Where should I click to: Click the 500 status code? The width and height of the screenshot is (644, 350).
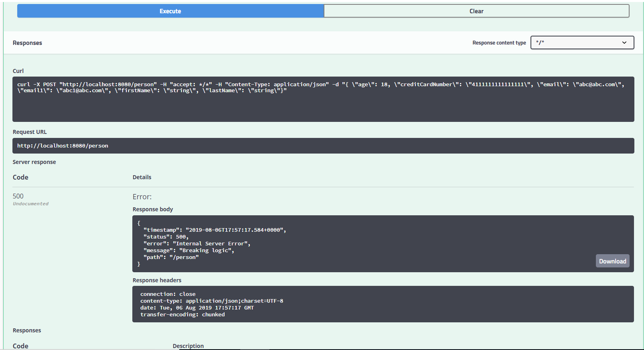click(18, 196)
